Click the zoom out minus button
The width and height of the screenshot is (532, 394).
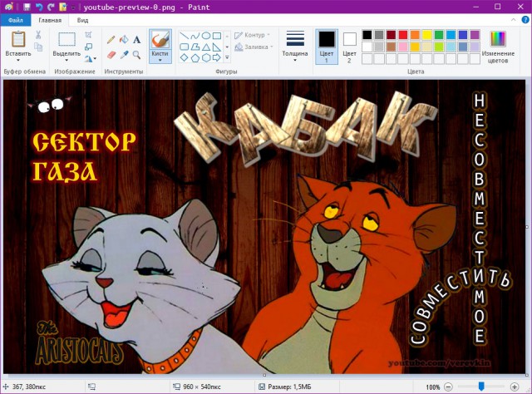(x=448, y=387)
